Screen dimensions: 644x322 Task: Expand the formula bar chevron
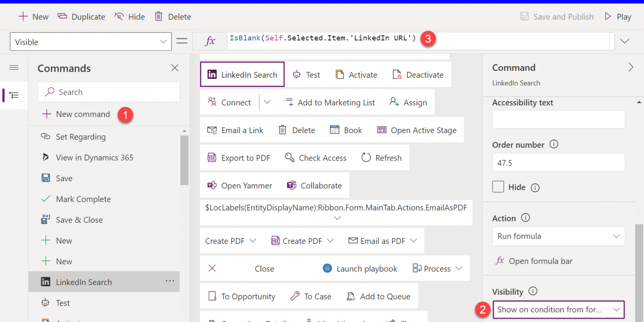click(625, 41)
